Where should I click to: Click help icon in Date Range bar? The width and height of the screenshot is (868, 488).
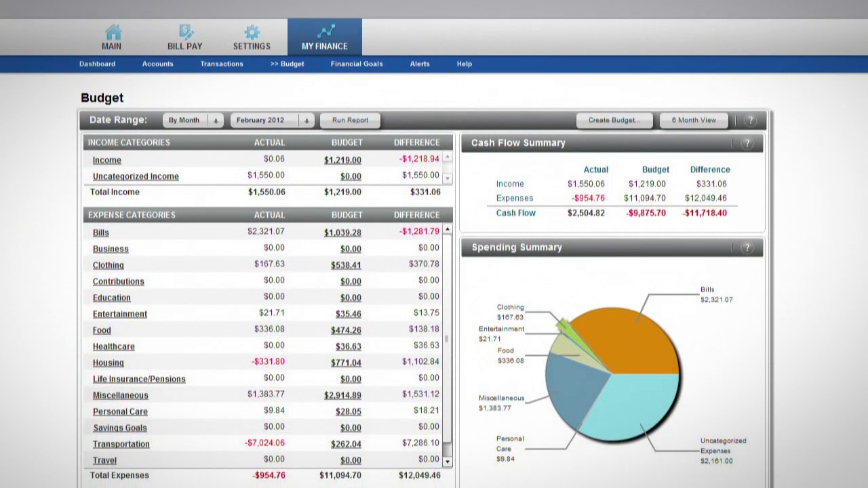pos(750,121)
